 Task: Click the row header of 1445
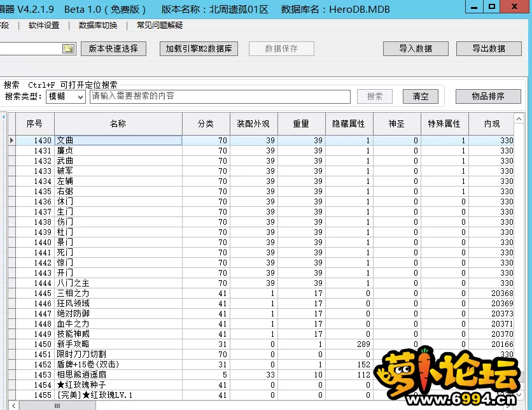coord(12,293)
